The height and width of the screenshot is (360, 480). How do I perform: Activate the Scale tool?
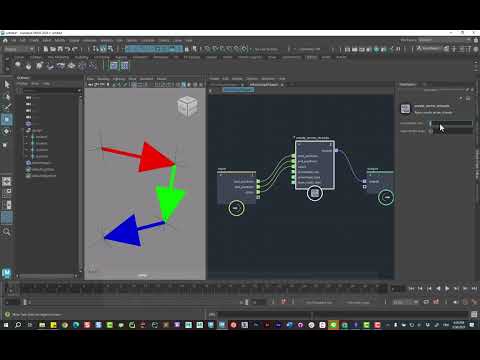(5, 145)
